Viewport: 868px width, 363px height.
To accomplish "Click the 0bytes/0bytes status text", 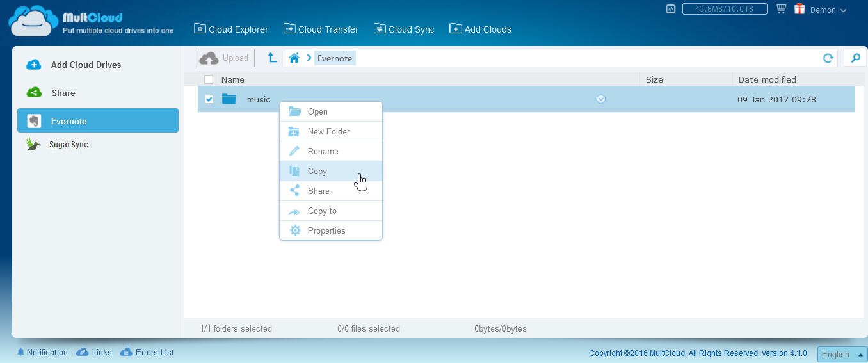I will coord(501,328).
